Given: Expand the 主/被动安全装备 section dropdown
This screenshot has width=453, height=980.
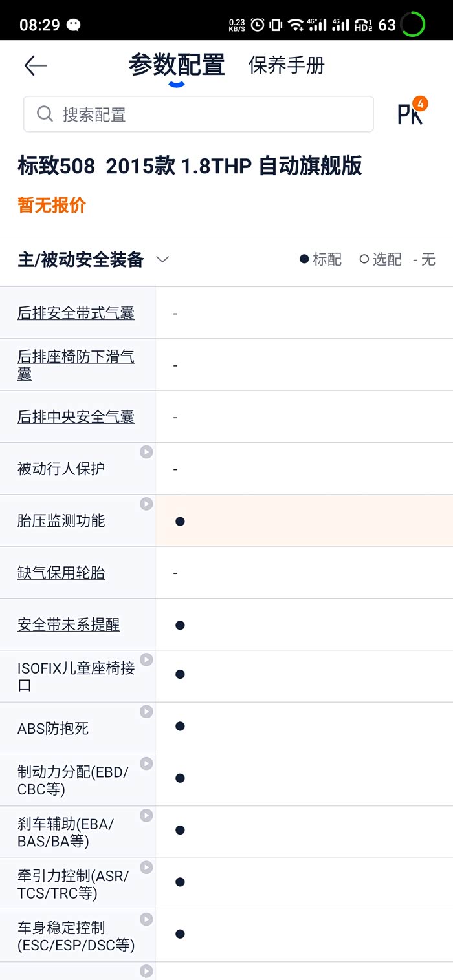Looking at the screenshot, I should coord(162,260).
